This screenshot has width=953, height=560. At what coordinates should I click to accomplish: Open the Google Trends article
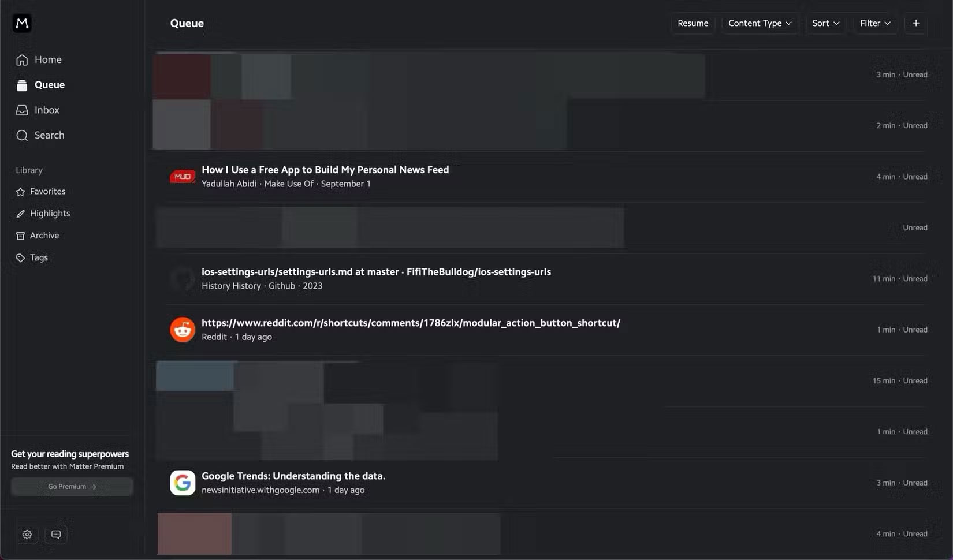click(293, 476)
